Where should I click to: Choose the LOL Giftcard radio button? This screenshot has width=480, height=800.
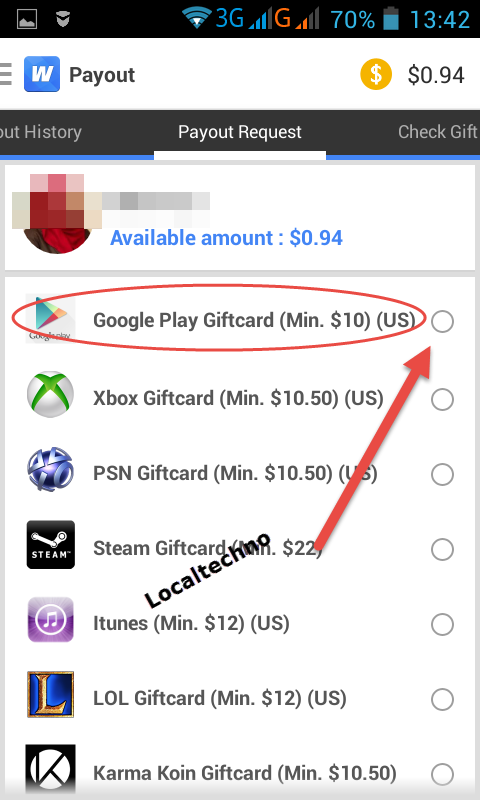click(x=442, y=699)
